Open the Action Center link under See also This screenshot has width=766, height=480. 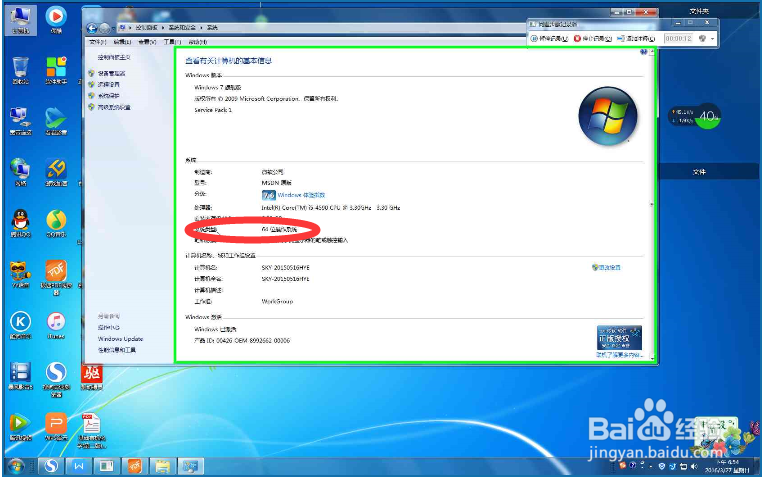click(108, 327)
